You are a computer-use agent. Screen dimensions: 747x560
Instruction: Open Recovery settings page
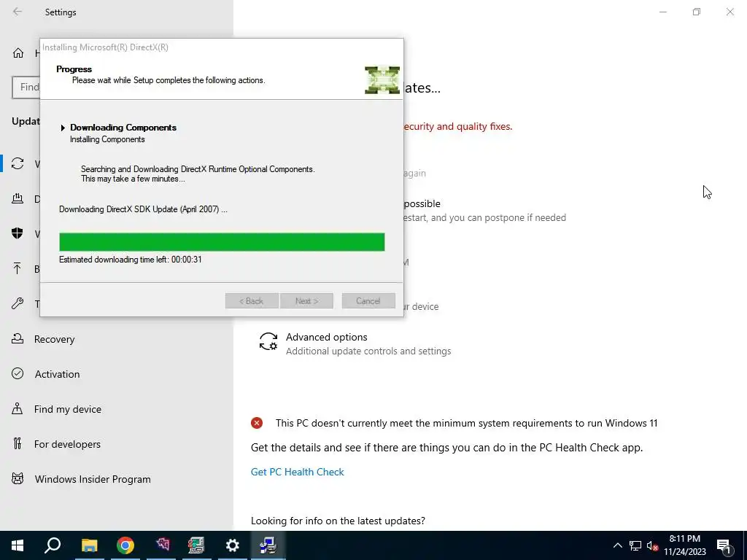click(54, 339)
